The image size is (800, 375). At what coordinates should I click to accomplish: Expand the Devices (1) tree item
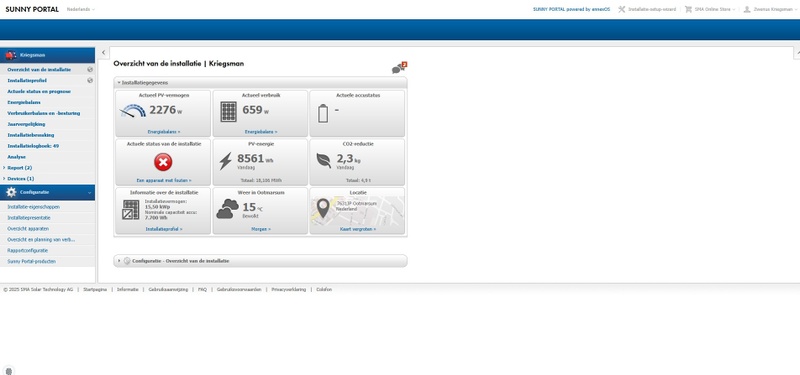5,179
